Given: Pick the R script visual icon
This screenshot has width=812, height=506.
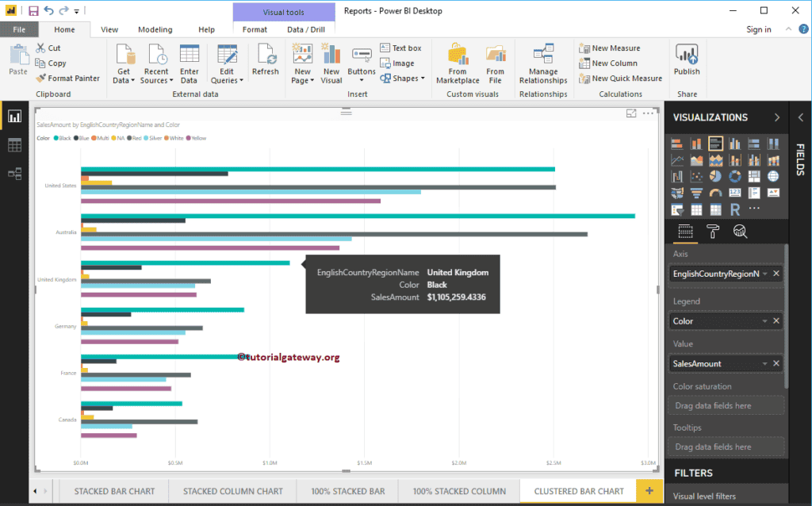Looking at the screenshot, I should 734,209.
